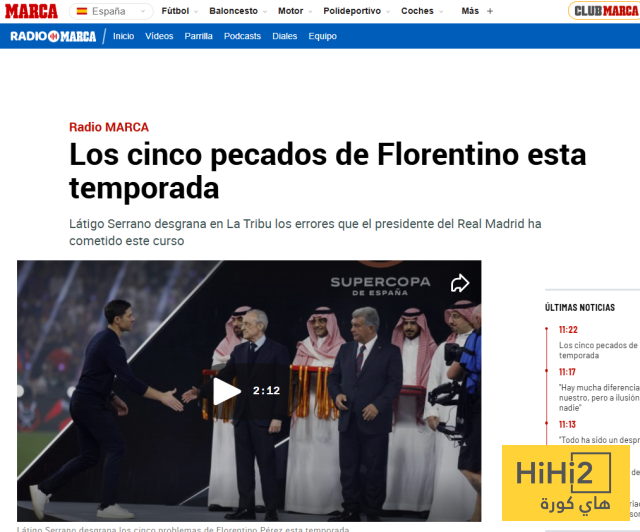Screen dimensions: 640x532
Task: Click the red Radio MARCA category link
Action: (109, 127)
